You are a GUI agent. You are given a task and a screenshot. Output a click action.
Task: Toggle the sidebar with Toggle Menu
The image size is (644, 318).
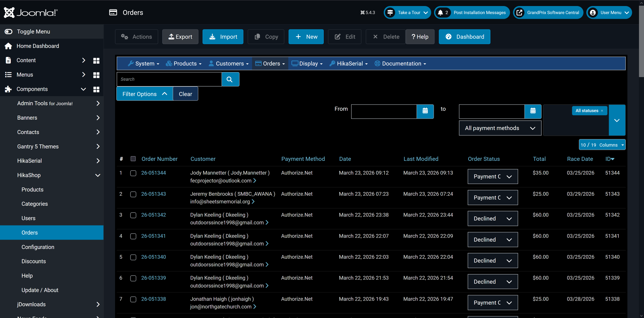pyautogui.click(x=33, y=31)
